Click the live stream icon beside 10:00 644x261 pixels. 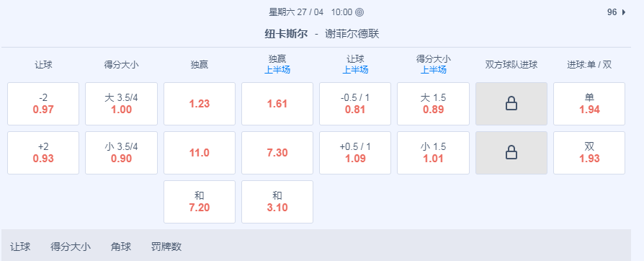359,12
